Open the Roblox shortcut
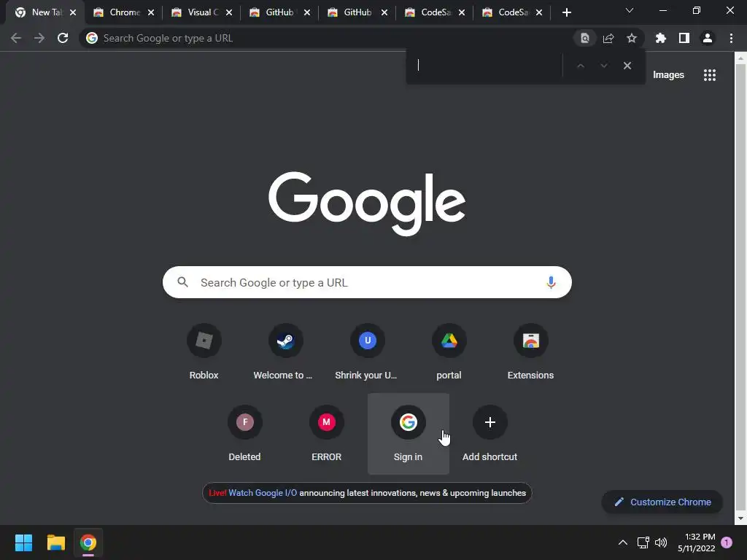Image resolution: width=747 pixels, height=560 pixels. [x=204, y=353]
